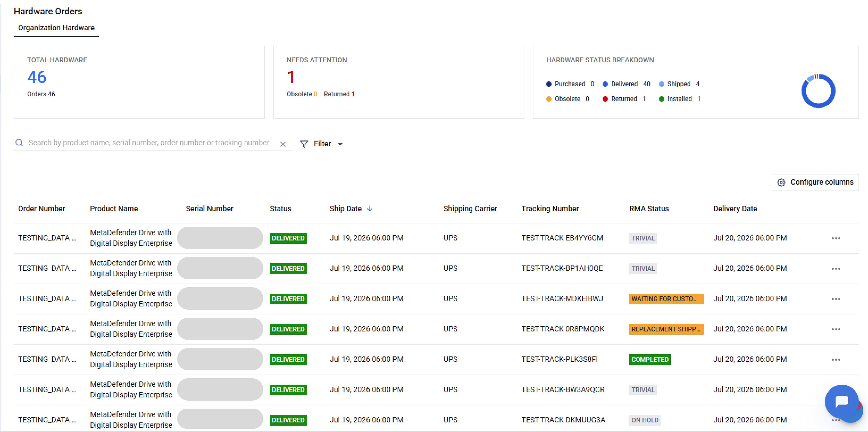
Task: Sort by Order Number column header
Action: [41, 209]
